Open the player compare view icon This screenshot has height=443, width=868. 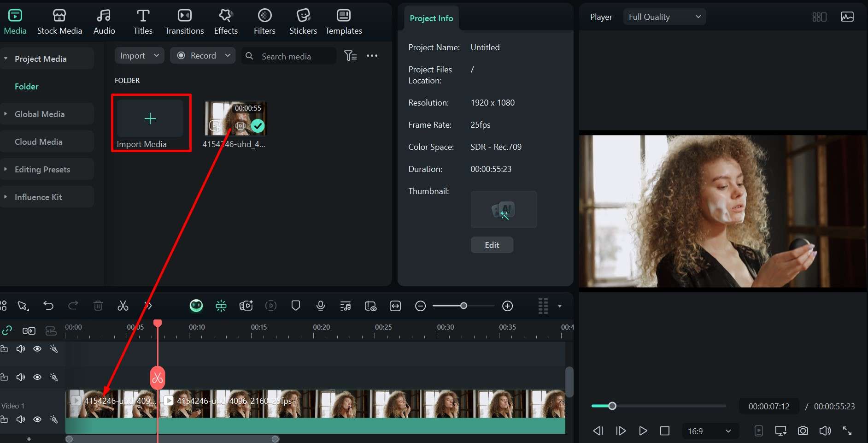[819, 17]
